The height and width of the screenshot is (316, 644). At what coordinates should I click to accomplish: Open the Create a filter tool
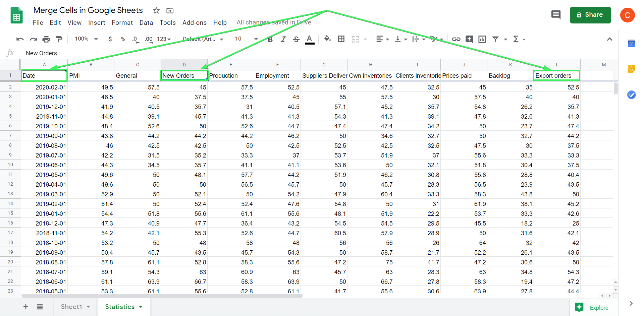coord(496,39)
